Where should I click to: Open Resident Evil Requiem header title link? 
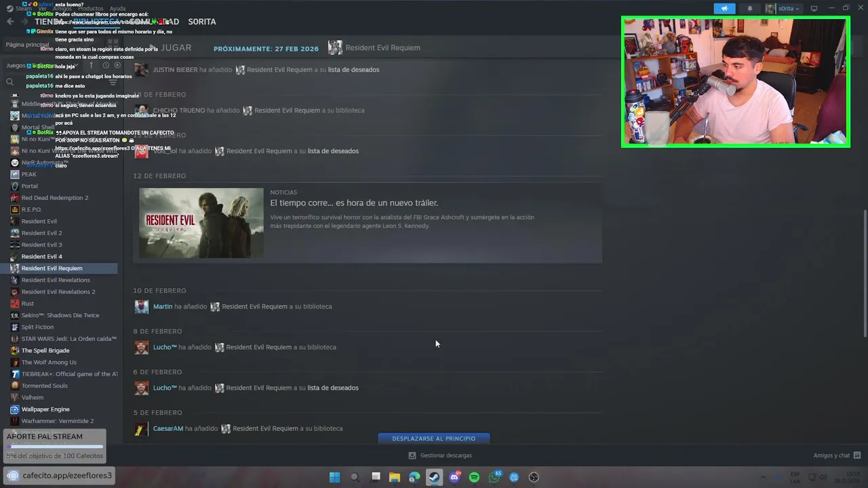(382, 47)
